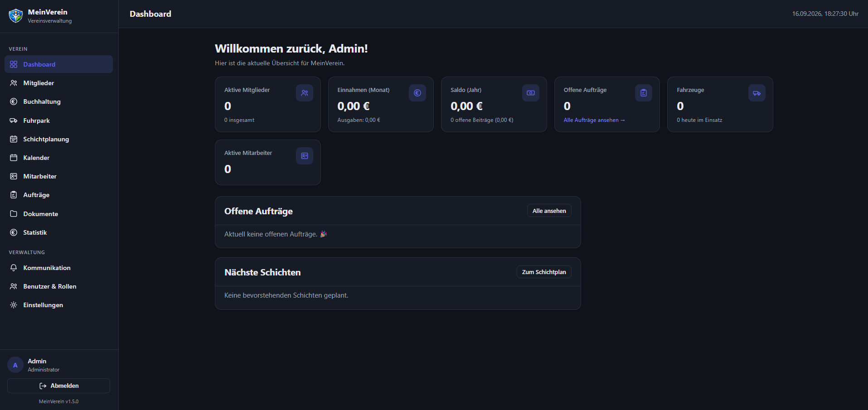
Task: Click the euro icon on Einnahmen card
Action: point(417,93)
